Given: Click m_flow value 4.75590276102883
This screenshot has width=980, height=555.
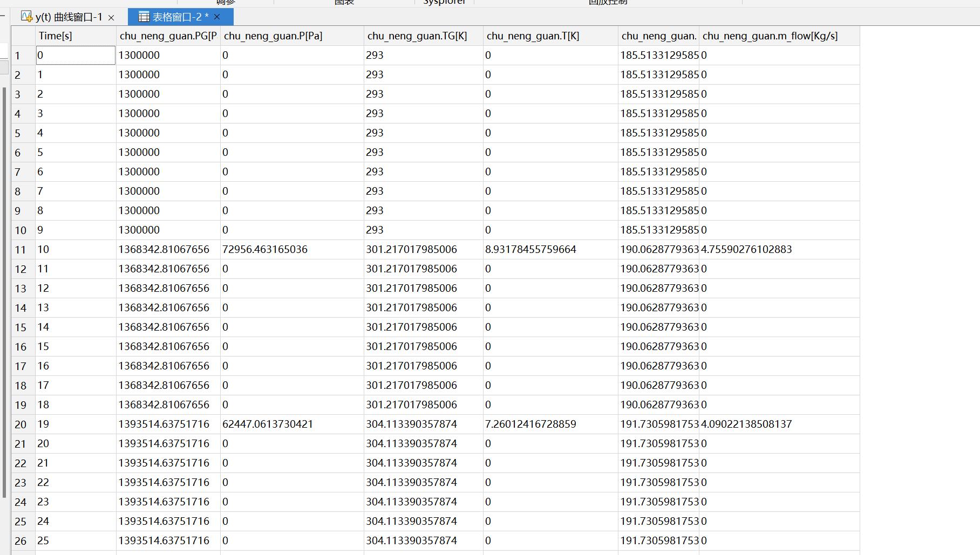Looking at the screenshot, I should [779, 249].
